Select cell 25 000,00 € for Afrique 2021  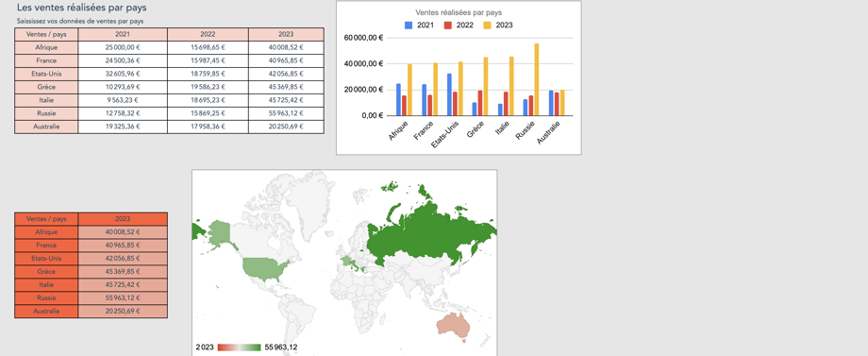click(123, 47)
